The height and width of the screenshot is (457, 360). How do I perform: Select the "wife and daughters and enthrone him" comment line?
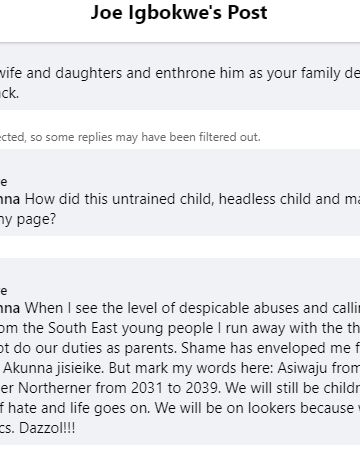(x=180, y=73)
